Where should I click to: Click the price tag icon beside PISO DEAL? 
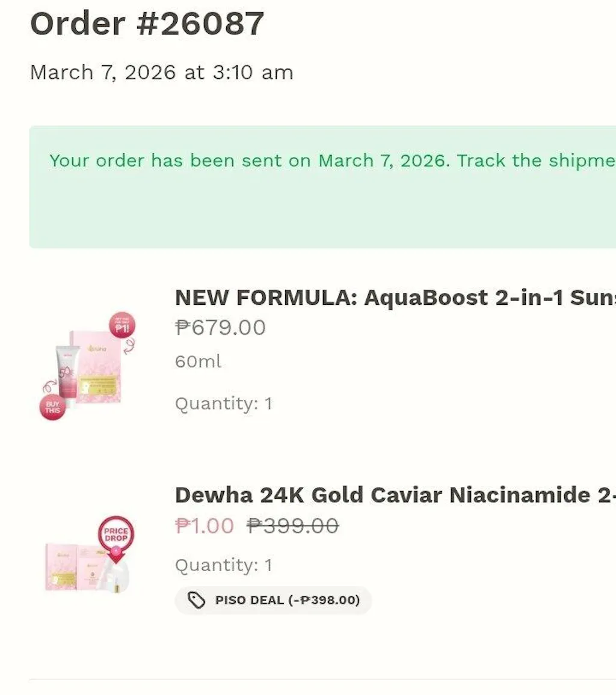[x=196, y=600]
